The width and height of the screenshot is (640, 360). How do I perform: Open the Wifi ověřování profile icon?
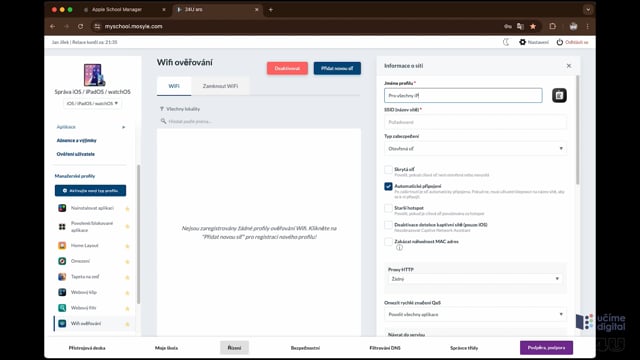(62, 323)
